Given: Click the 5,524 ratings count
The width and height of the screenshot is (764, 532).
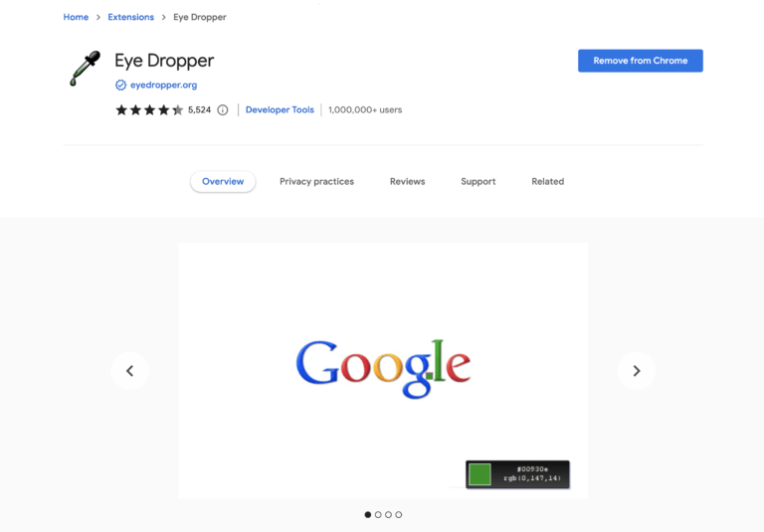Looking at the screenshot, I should point(199,110).
